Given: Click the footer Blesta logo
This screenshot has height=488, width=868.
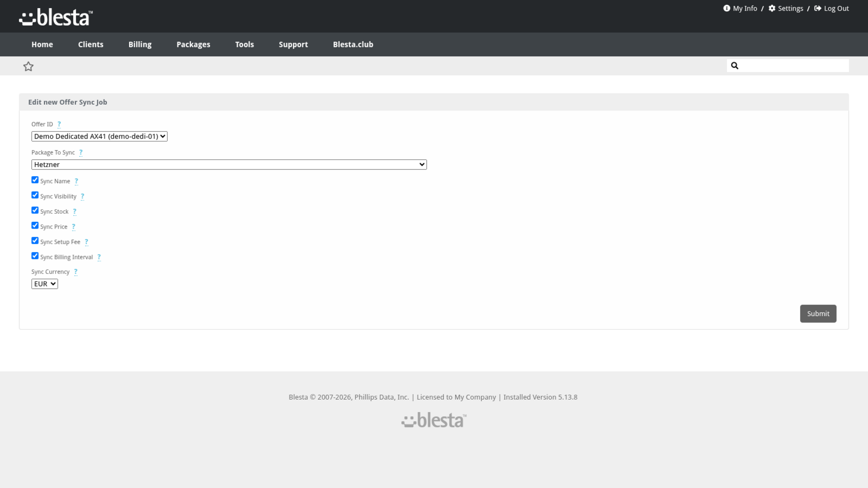Looking at the screenshot, I should click(x=434, y=420).
